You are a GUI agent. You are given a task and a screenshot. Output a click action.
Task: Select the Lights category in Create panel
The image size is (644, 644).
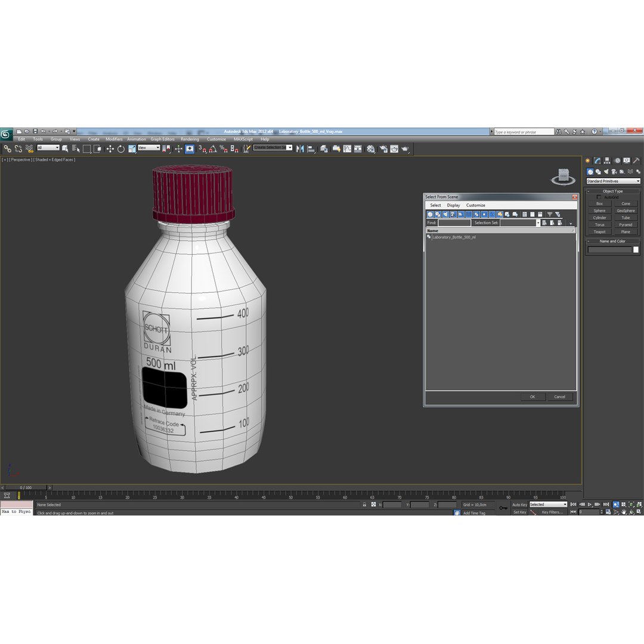click(606, 172)
